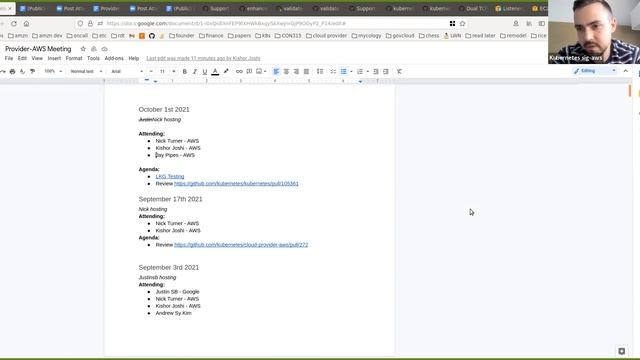Open the Insert menu
The height and width of the screenshot is (360, 640).
tap(54, 58)
